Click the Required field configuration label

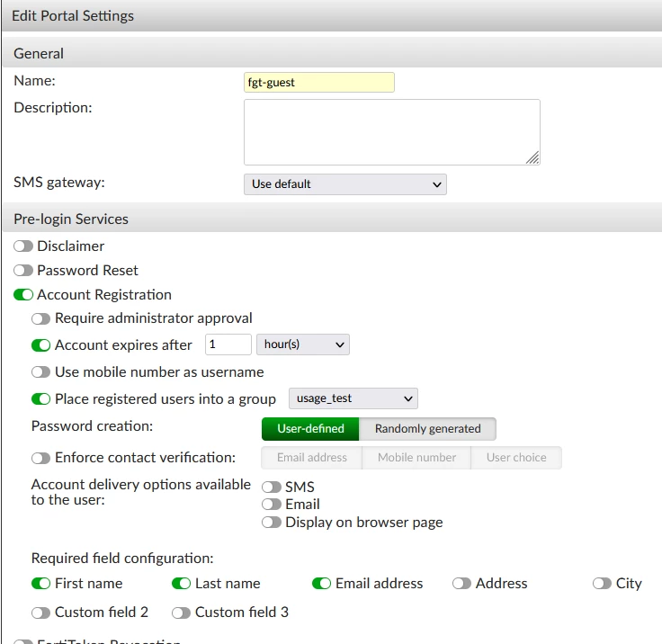(122, 559)
